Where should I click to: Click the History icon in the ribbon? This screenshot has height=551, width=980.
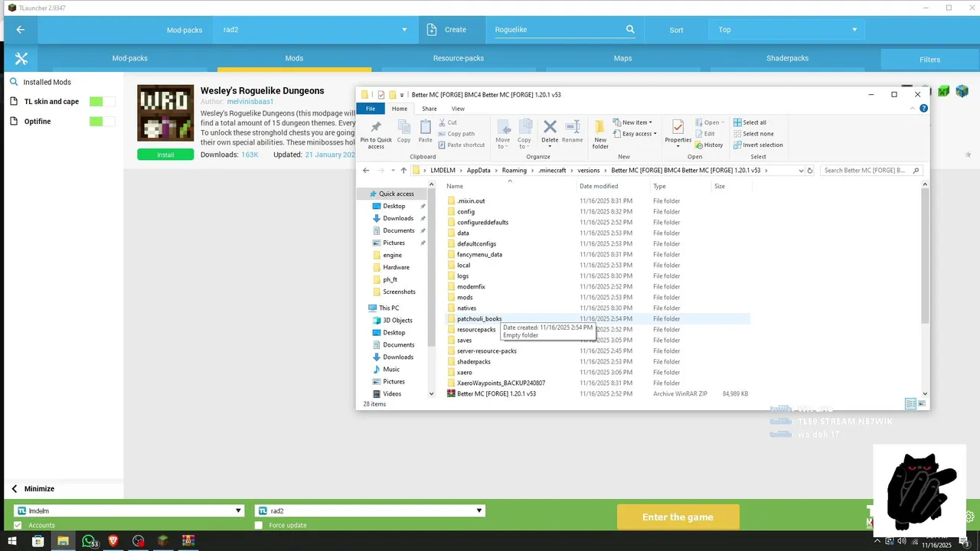(x=709, y=145)
